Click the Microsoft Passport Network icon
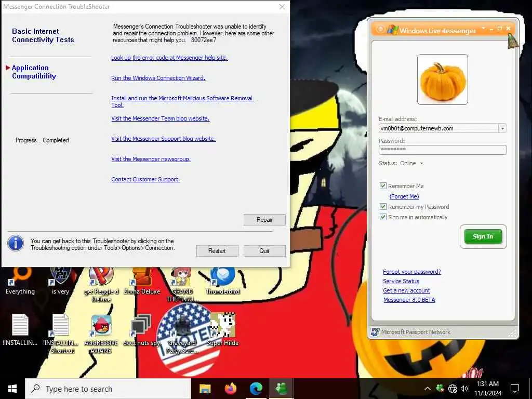 tap(375, 332)
